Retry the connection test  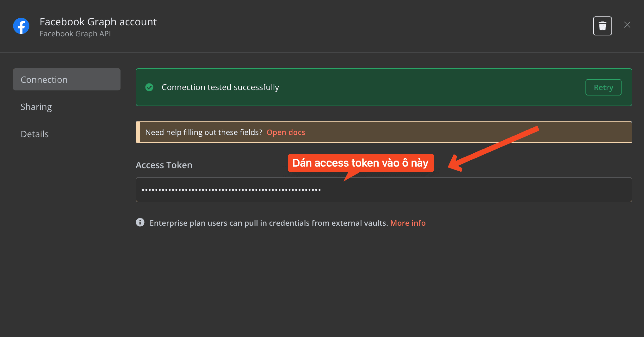(x=603, y=87)
